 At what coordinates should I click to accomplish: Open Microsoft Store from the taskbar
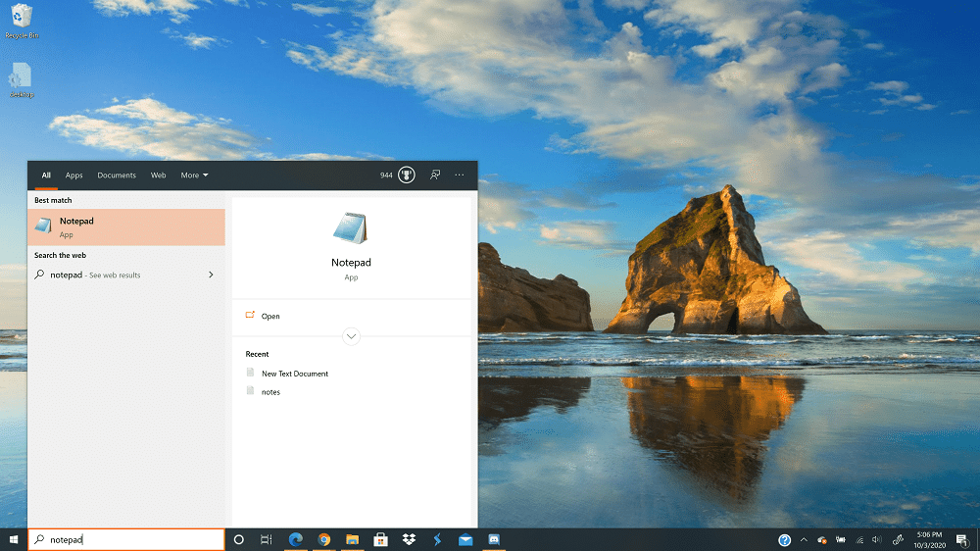[x=380, y=539]
